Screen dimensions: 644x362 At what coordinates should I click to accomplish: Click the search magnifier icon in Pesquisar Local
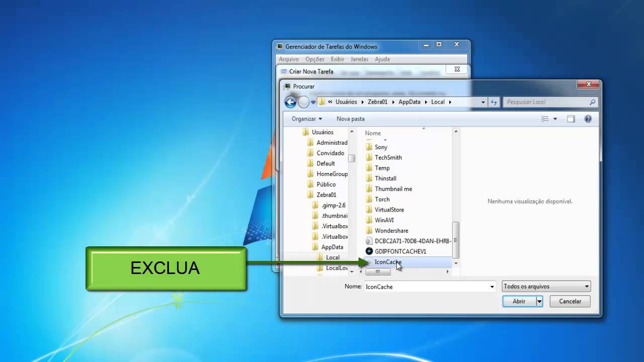point(592,102)
